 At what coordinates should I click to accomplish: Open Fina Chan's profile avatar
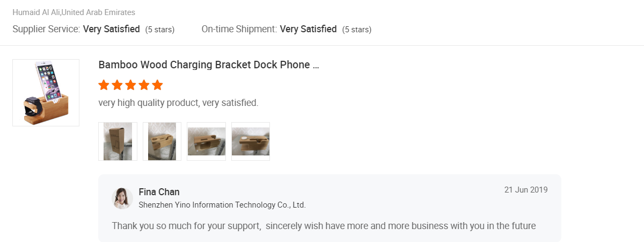coord(122,198)
